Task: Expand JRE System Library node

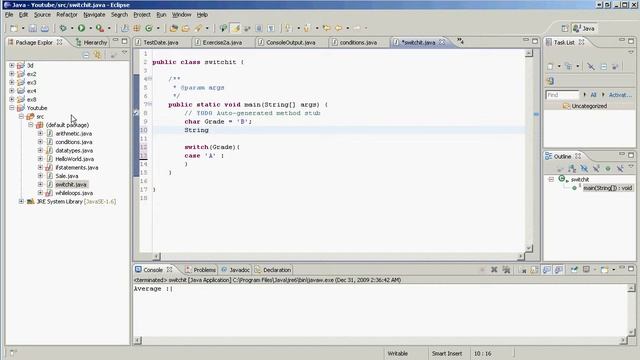Action: coord(21,201)
